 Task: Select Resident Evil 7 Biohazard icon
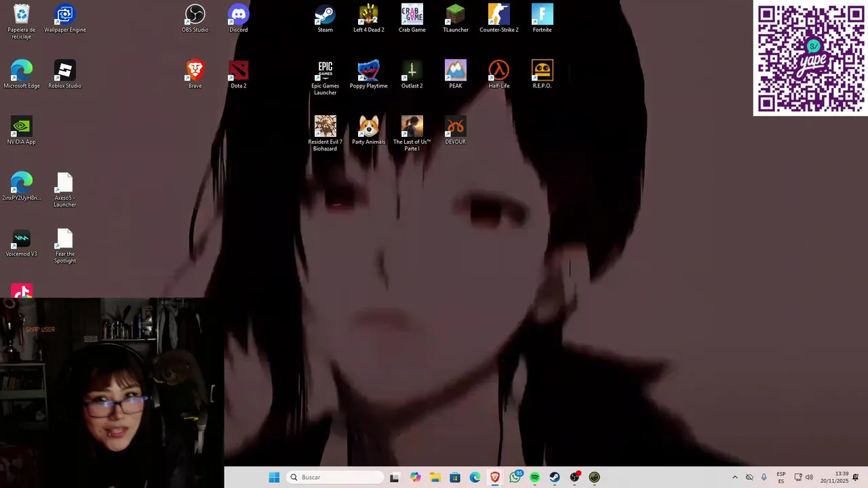pyautogui.click(x=325, y=134)
